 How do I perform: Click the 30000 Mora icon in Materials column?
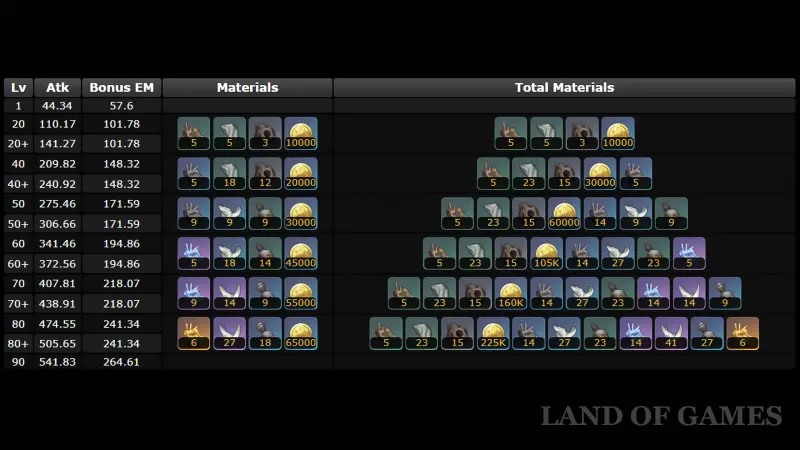click(x=301, y=213)
